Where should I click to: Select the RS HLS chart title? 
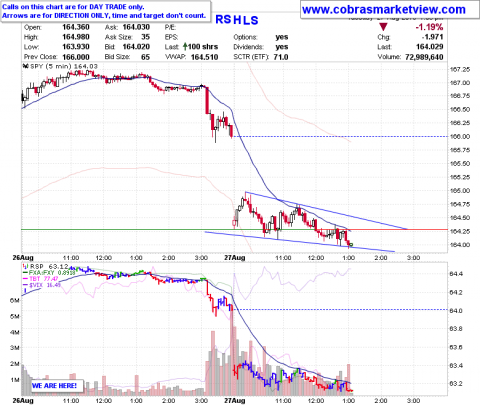tap(237, 20)
